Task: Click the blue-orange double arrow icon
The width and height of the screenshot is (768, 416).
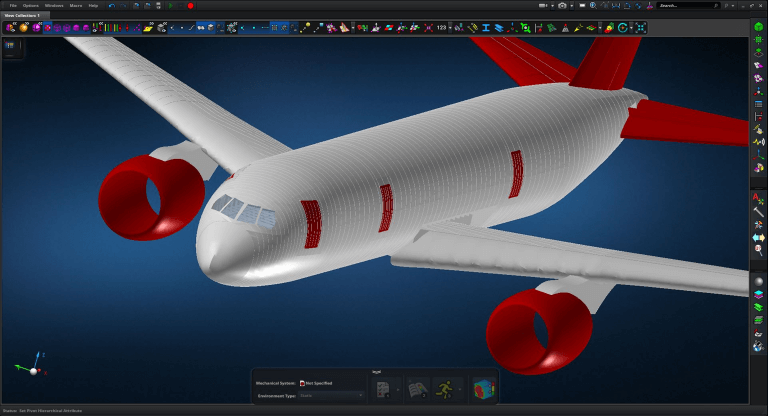Action: point(758,238)
